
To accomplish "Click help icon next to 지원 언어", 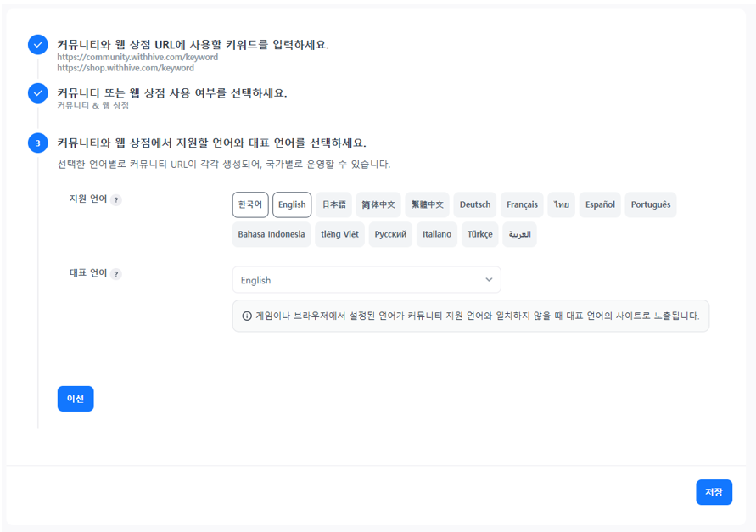I will (x=116, y=200).
